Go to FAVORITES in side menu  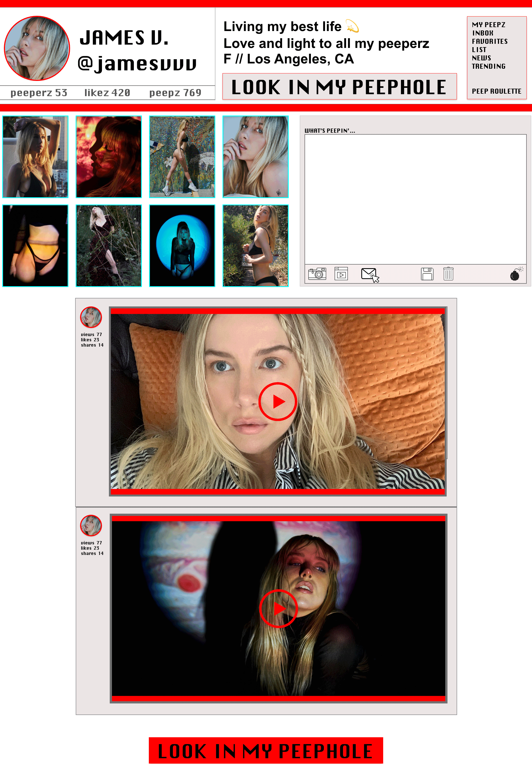tap(490, 42)
